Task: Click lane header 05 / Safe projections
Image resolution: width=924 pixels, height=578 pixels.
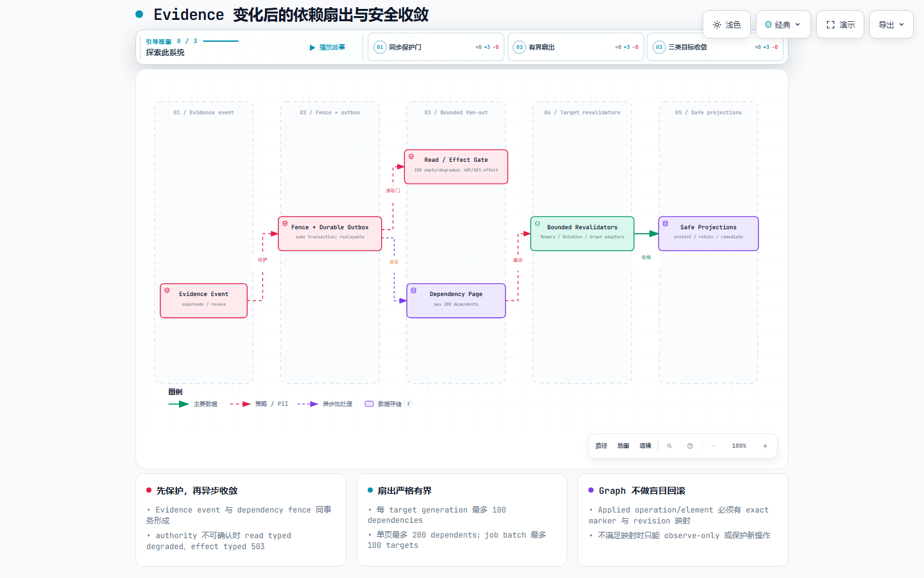Action: tap(708, 112)
